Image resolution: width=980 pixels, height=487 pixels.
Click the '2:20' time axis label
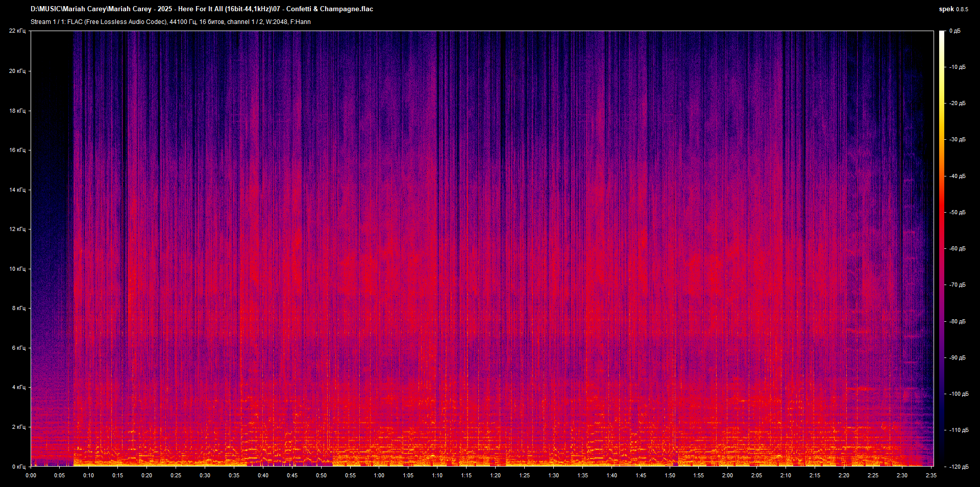pyautogui.click(x=844, y=475)
